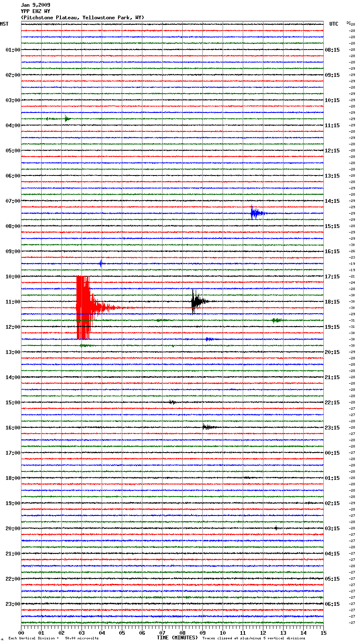Click the black event on the 16:00 trace
The image size is (357, 644).
tap(209, 427)
